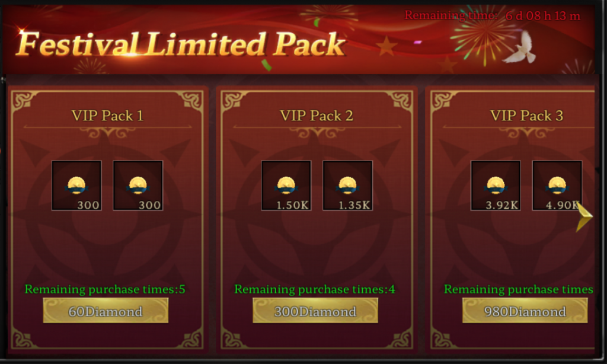The height and width of the screenshot is (364, 607).
Task: Purchase VIP Pack 3 for 980Diamond
Action: pos(525,311)
